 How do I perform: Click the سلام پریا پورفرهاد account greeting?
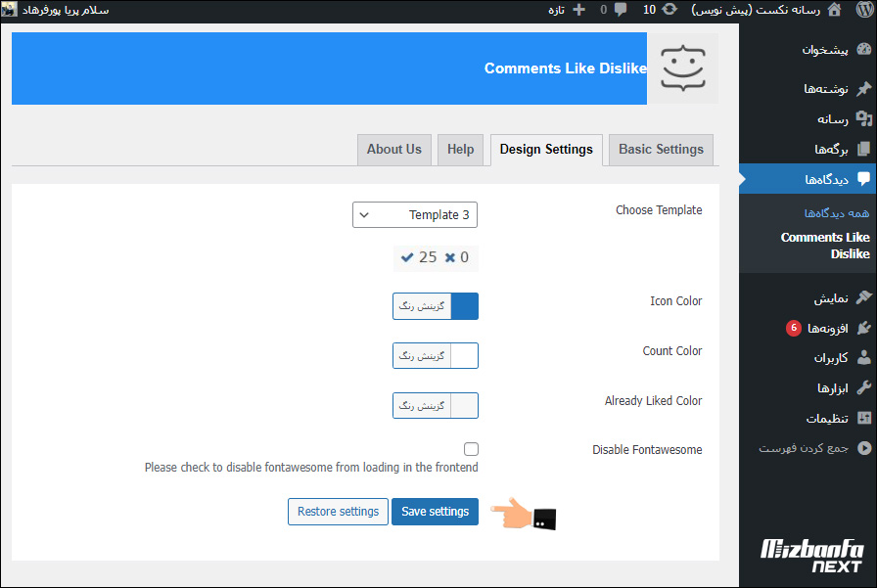66,10
